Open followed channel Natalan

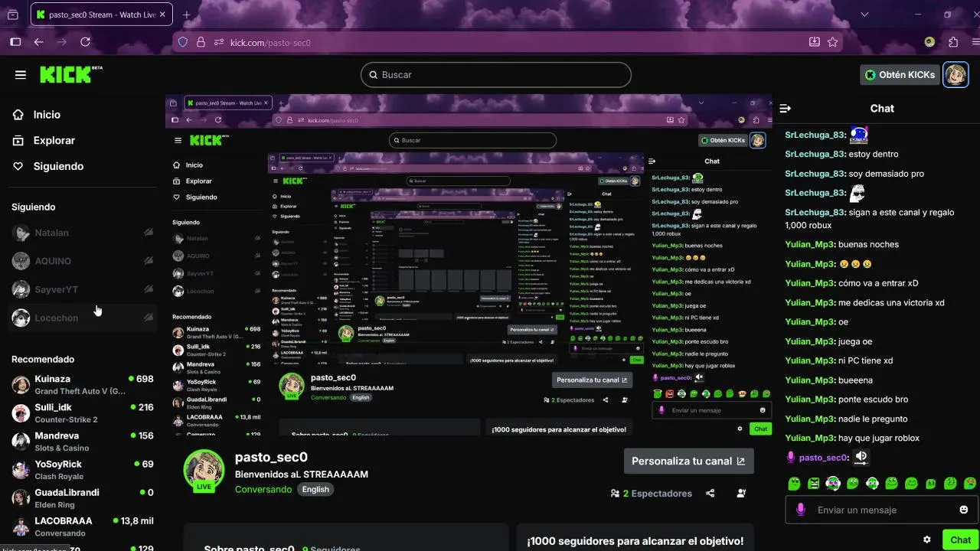click(83, 233)
